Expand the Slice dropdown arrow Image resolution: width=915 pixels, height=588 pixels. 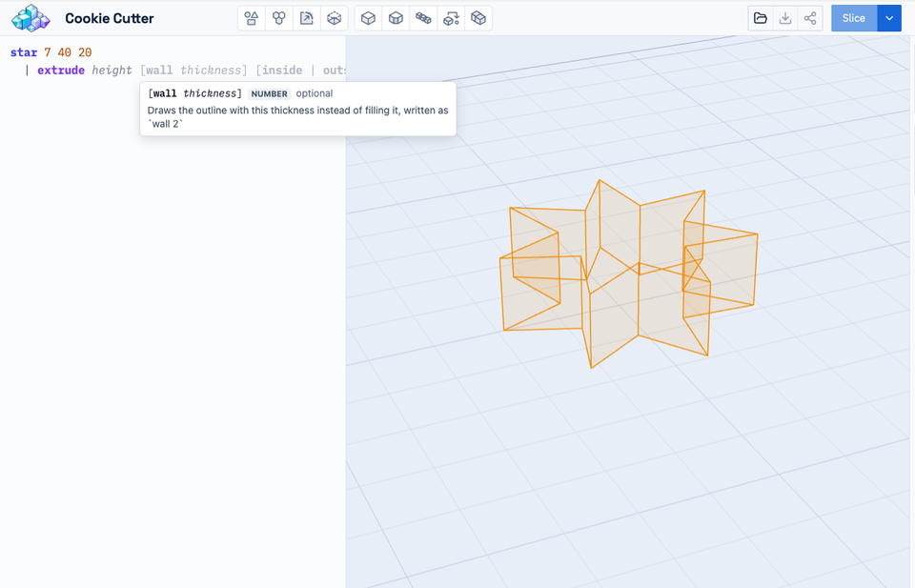point(889,18)
